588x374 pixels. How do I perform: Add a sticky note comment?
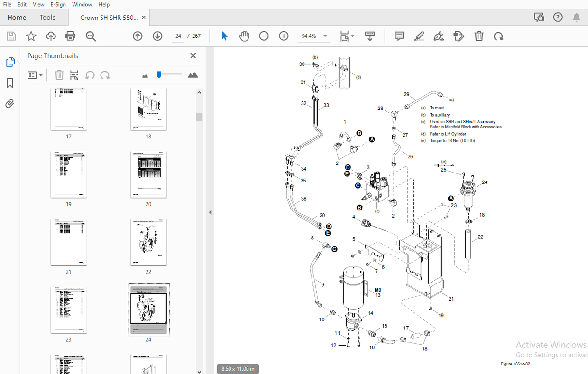399,36
